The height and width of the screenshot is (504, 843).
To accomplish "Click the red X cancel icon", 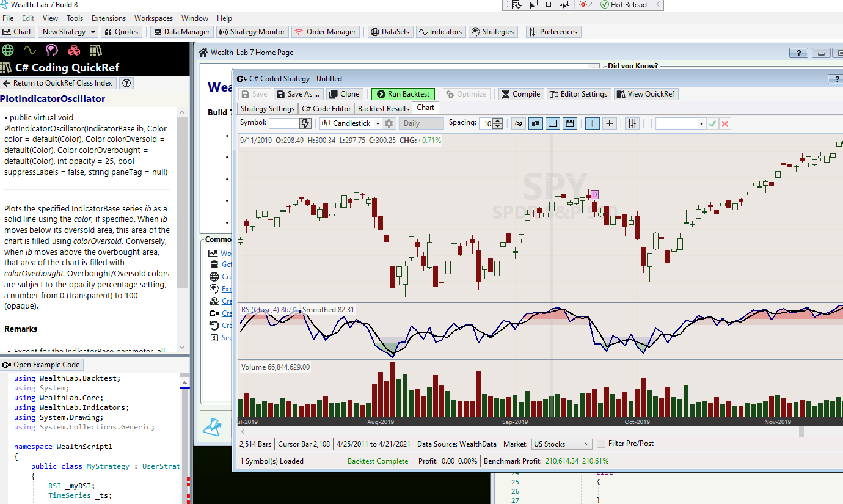I will pyautogui.click(x=724, y=123).
